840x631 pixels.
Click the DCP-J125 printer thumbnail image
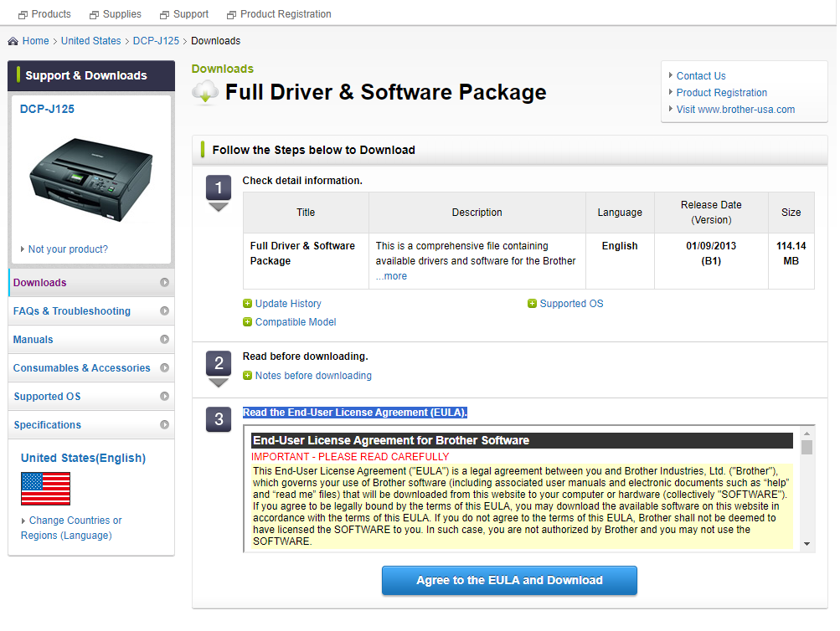(x=91, y=179)
